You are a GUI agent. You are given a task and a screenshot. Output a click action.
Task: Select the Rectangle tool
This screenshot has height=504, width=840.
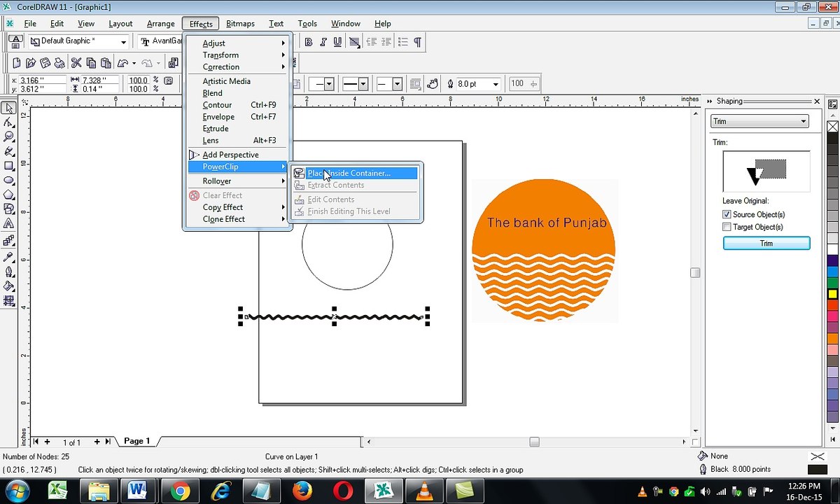point(9,166)
